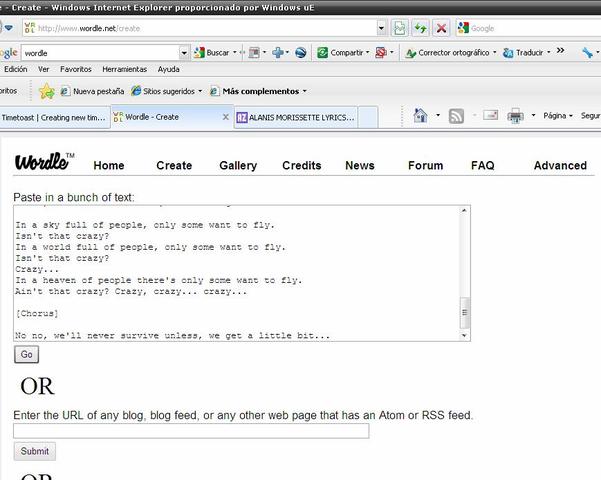Expand the Google toolbar overflow chevron
Image resolution: width=601 pixels, height=480 pixels.
point(560,51)
